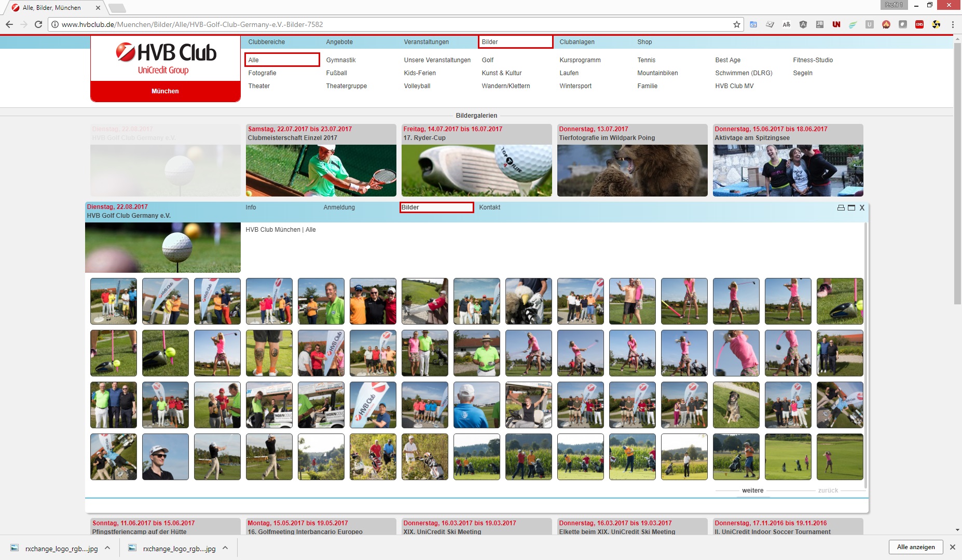The height and width of the screenshot is (560, 962).
Task: Select the HVB Club MV category
Action: pyautogui.click(x=734, y=86)
